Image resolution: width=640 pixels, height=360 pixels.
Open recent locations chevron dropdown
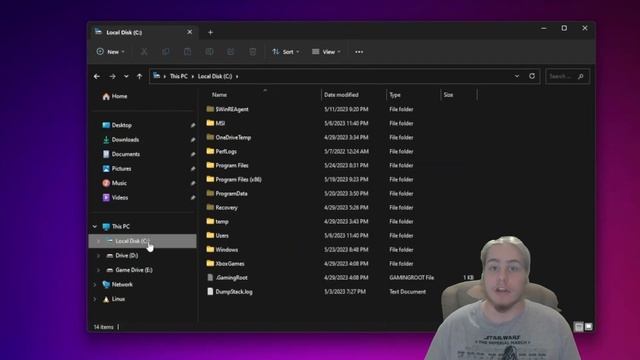126,76
